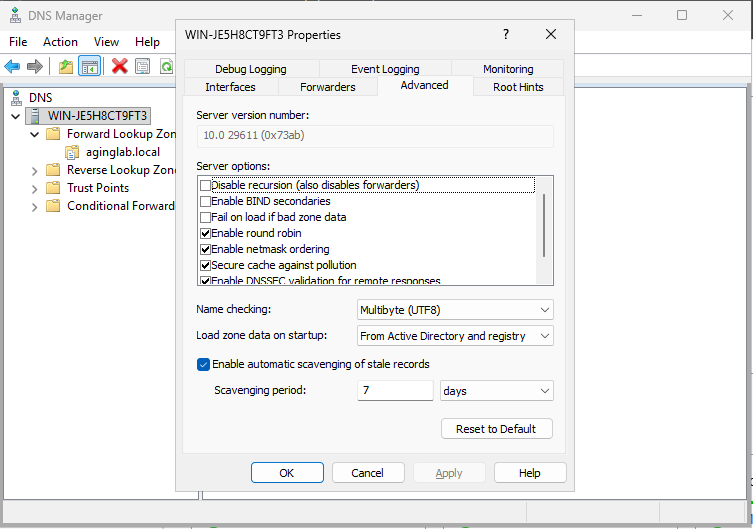Uncheck Enable netmask ordering
Viewport: 753px width, 529px height.
(x=206, y=249)
